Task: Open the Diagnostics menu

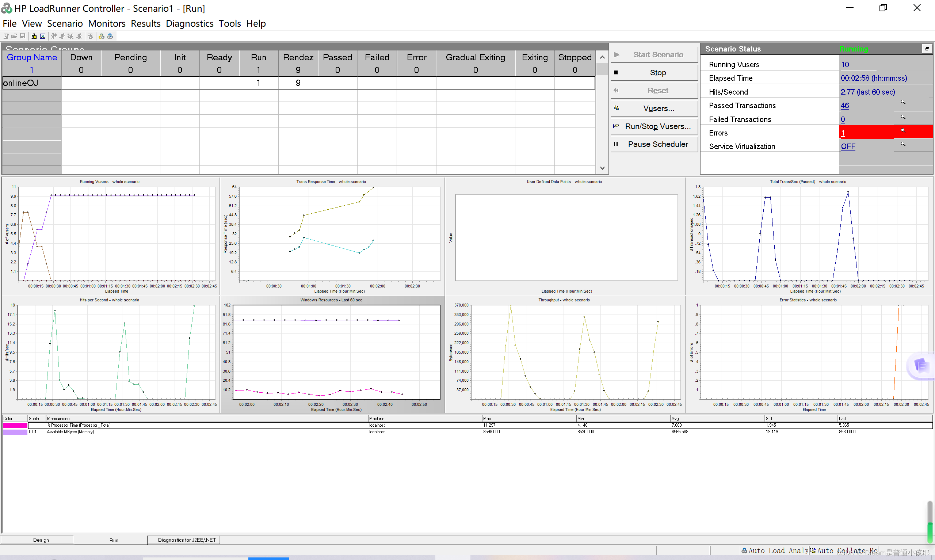Action: (190, 23)
